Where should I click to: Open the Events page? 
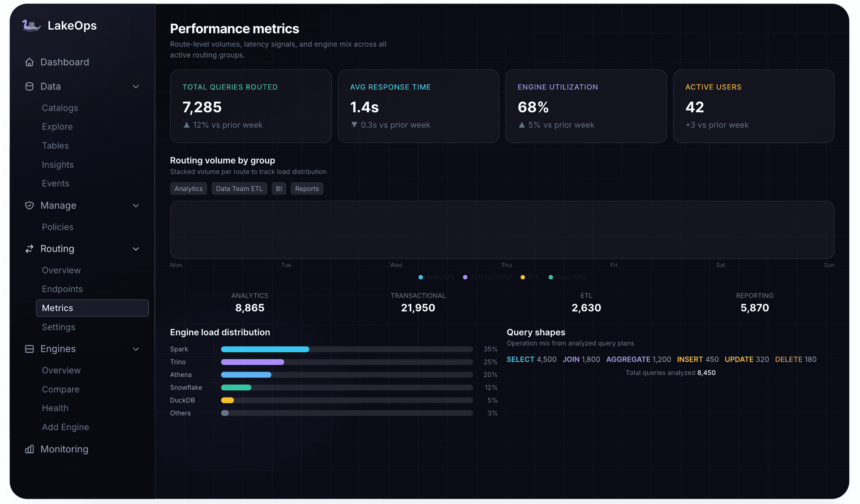[x=56, y=184]
